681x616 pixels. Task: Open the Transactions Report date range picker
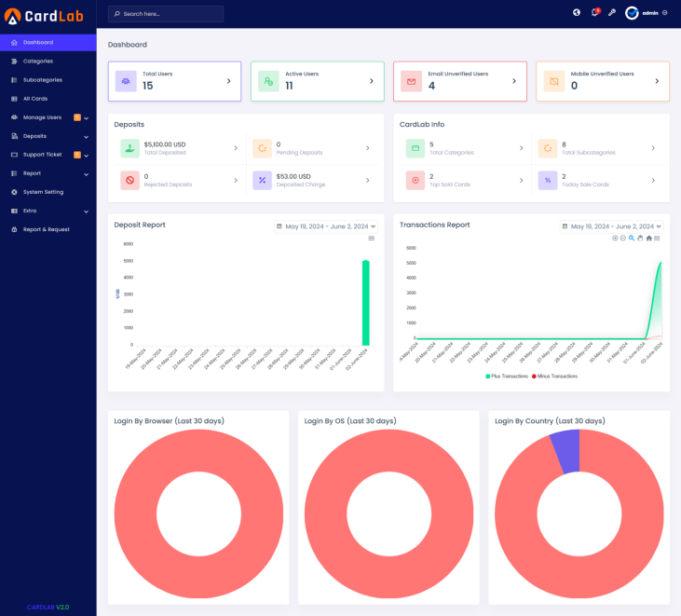(x=611, y=226)
